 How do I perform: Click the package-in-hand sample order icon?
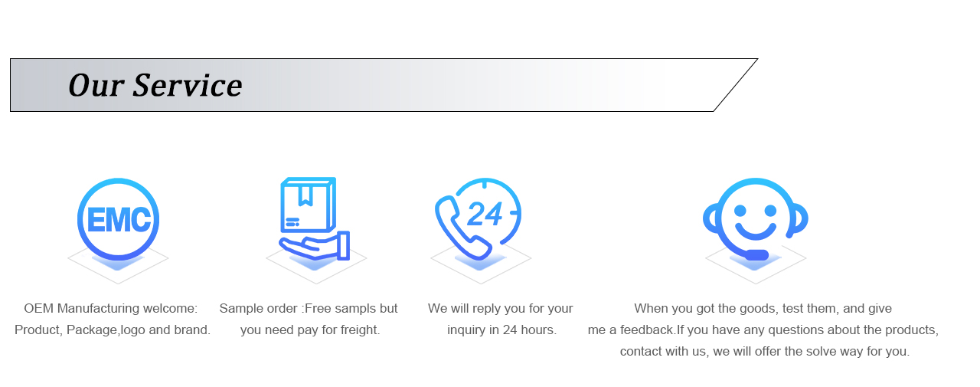(315, 219)
